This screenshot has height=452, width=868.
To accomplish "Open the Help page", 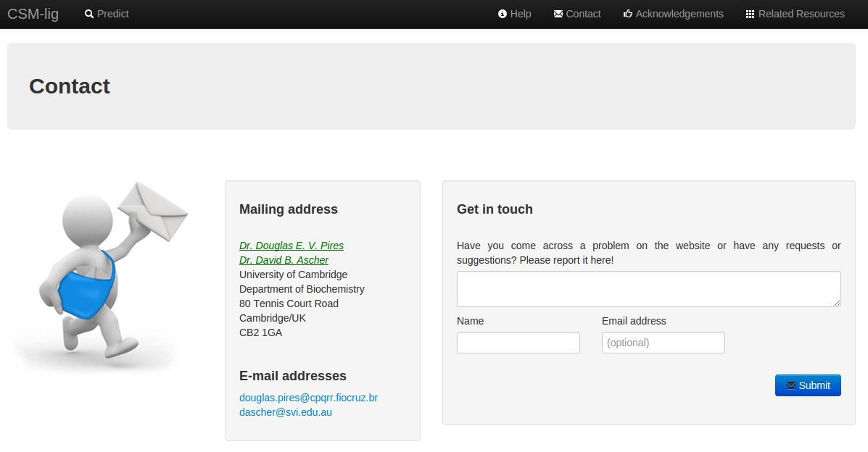I will pos(514,14).
